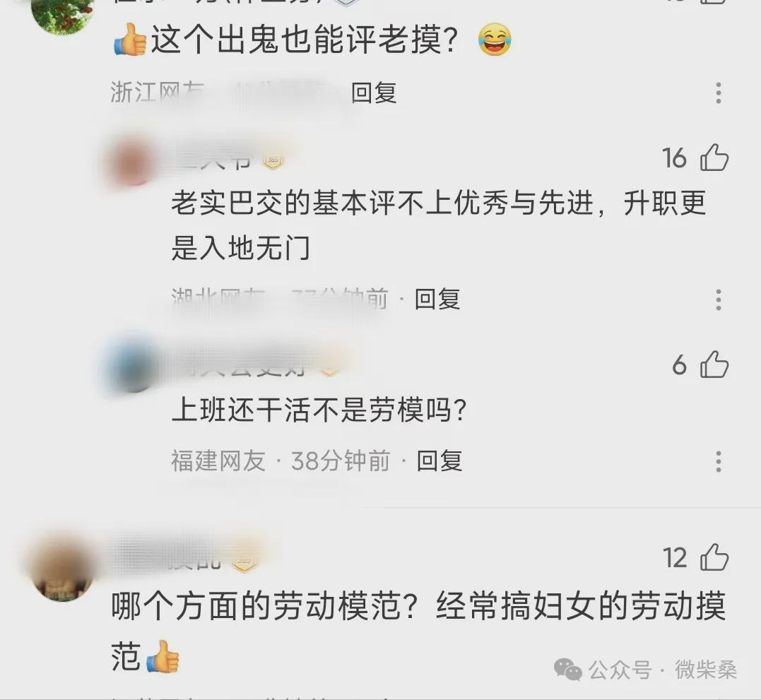Like the comment with 6 likes
Viewport: 761px width, 700px height.
pyautogui.click(x=714, y=364)
